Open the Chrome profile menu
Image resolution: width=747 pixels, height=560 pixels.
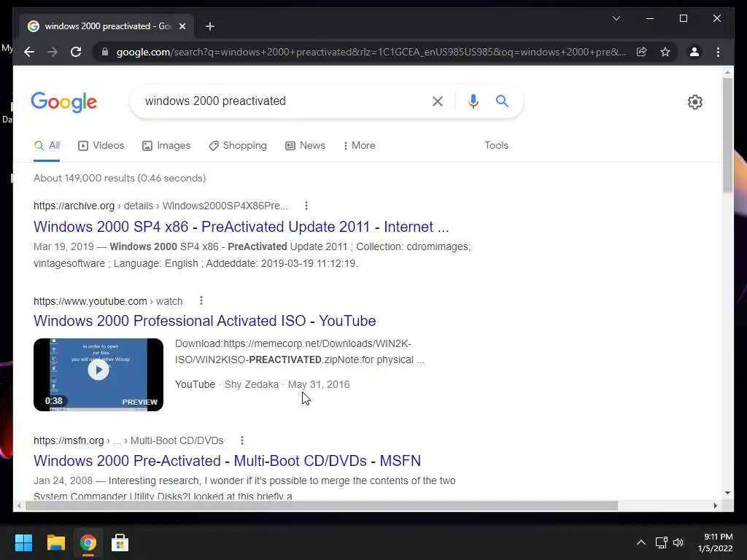(x=694, y=52)
